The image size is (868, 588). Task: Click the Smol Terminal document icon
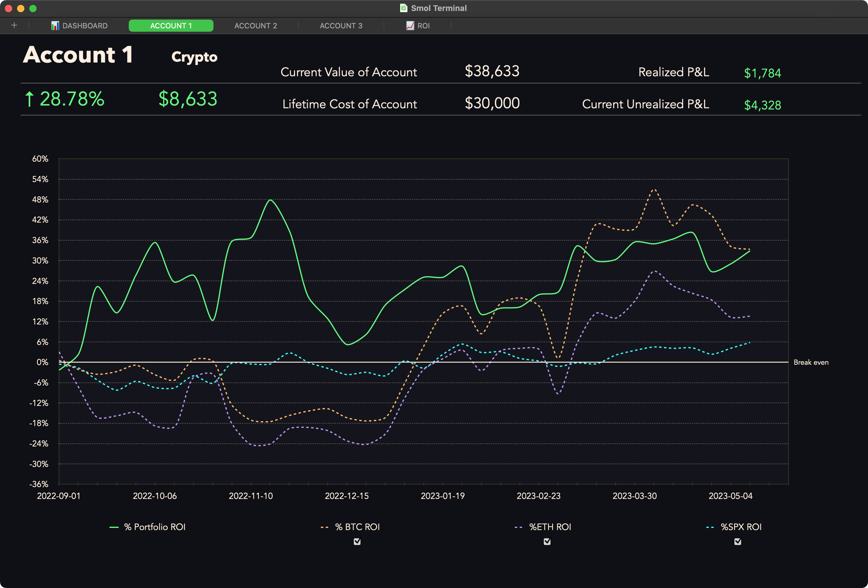click(x=404, y=8)
